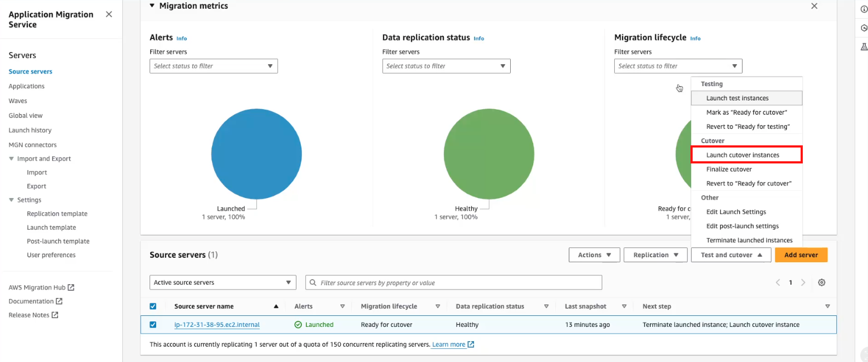Collapse the Import and Export tree

click(12, 159)
